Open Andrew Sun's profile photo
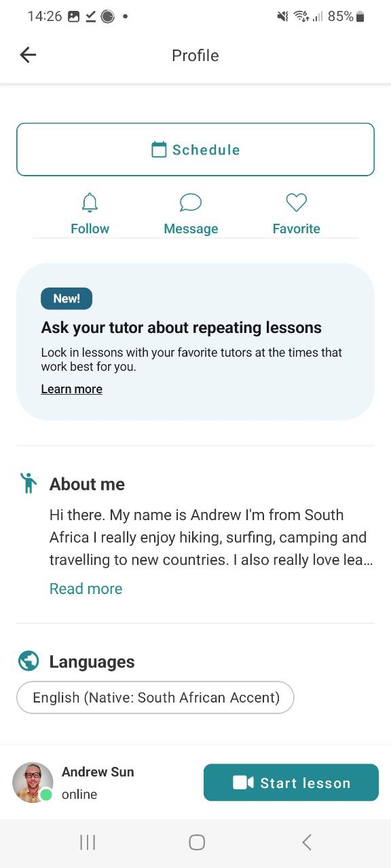 click(33, 783)
